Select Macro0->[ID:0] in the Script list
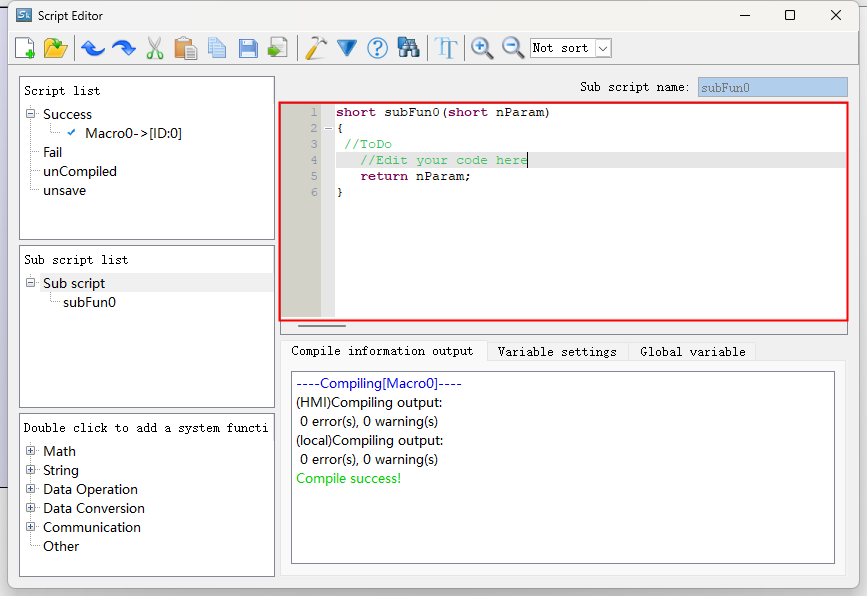867x596 pixels. [x=133, y=133]
